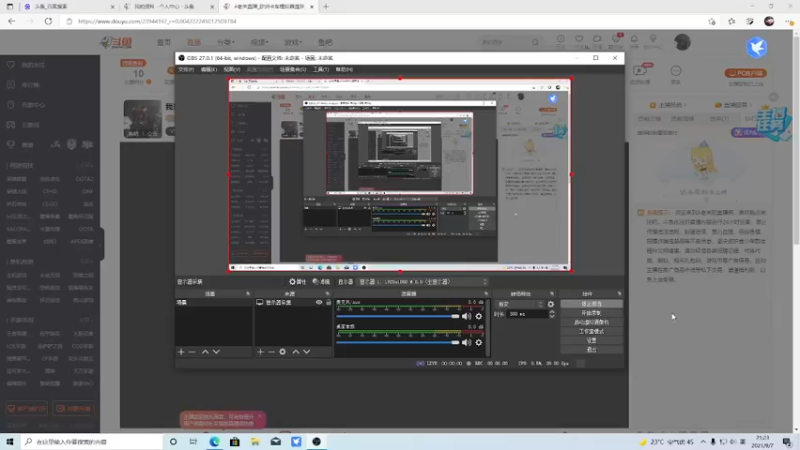The image size is (800, 450).
Task: Click microphone volume slider in mixer
Action: (x=398, y=316)
